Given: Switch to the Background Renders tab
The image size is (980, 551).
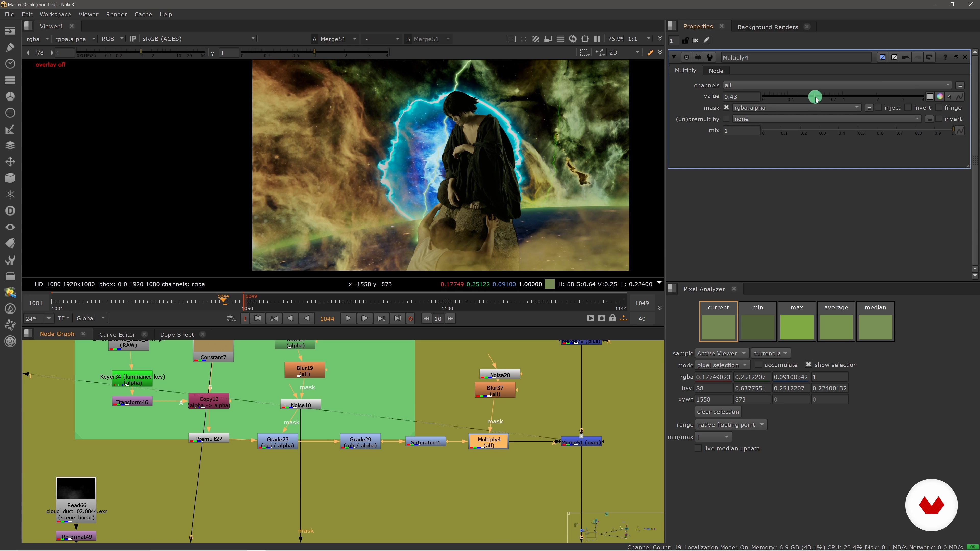Looking at the screenshot, I should [x=767, y=27].
